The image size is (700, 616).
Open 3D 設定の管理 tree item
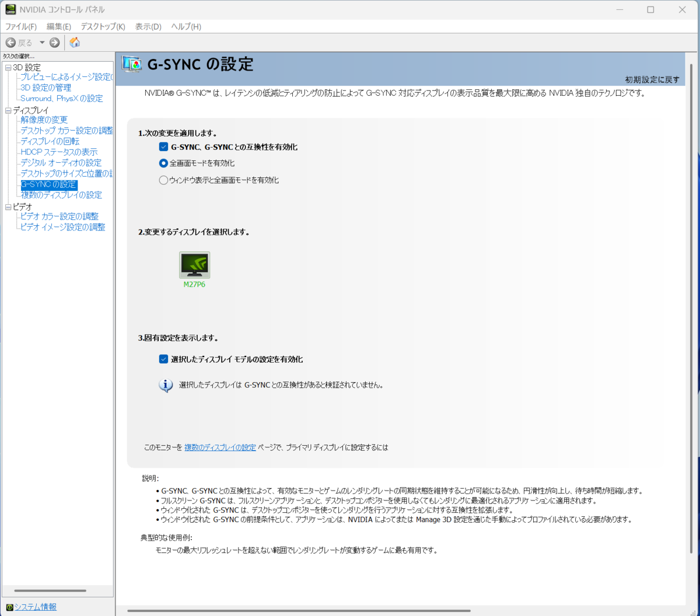[46, 87]
